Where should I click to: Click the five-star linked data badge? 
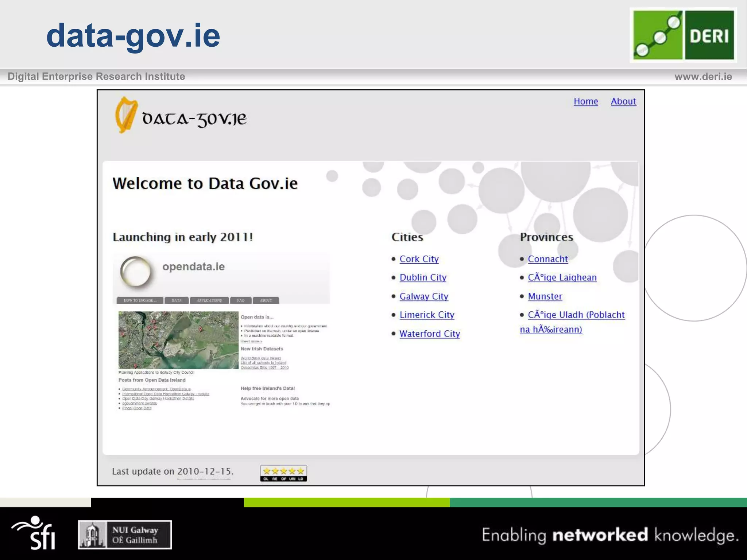[283, 473]
